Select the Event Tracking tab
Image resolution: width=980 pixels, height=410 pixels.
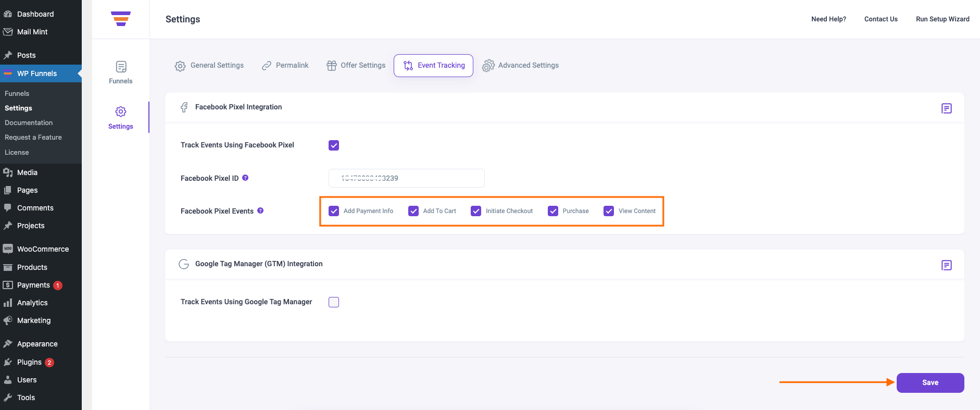tap(433, 66)
